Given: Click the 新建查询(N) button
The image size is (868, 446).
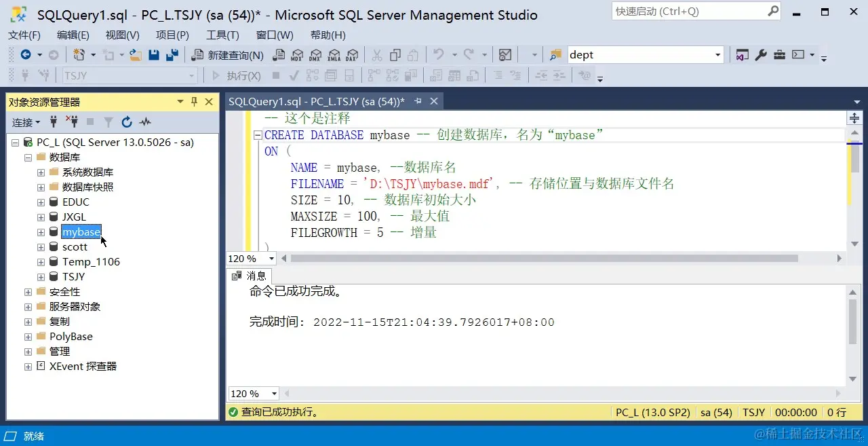Looking at the screenshot, I should coord(229,55).
